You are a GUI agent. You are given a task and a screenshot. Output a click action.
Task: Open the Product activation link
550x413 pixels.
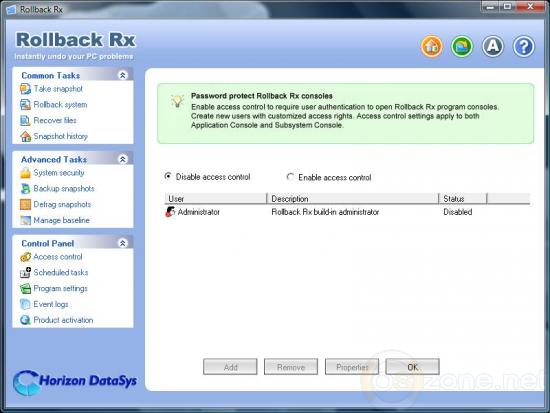[63, 320]
